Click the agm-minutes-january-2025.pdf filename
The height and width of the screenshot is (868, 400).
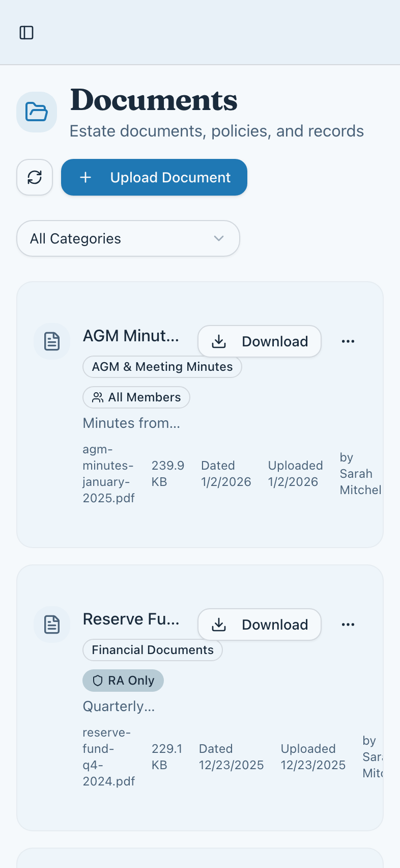108,474
